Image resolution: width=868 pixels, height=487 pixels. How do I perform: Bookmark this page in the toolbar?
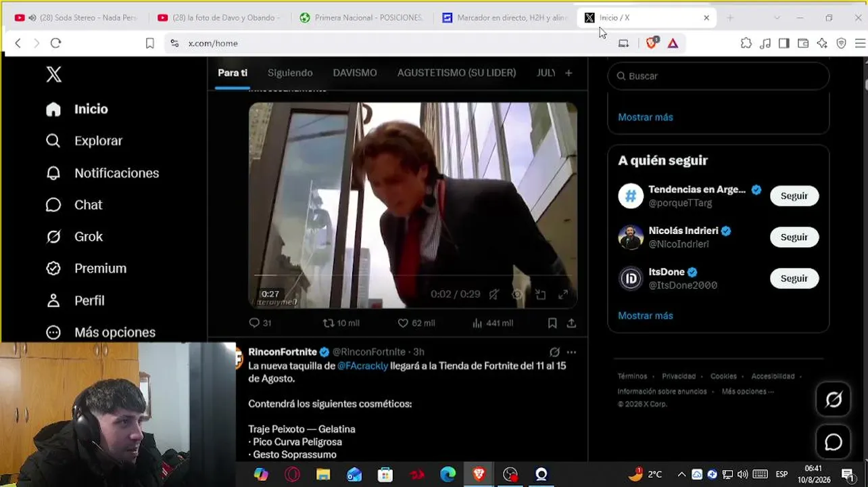click(150, 43)
